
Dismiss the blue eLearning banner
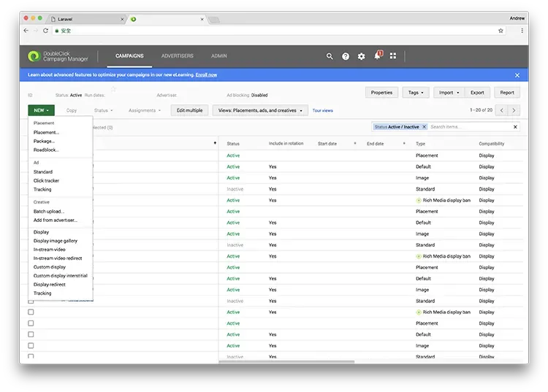517,75
